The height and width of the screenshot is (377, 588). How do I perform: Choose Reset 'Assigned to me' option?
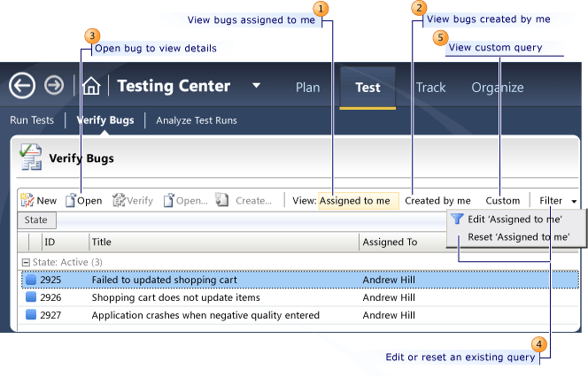(x=518, y=237)
